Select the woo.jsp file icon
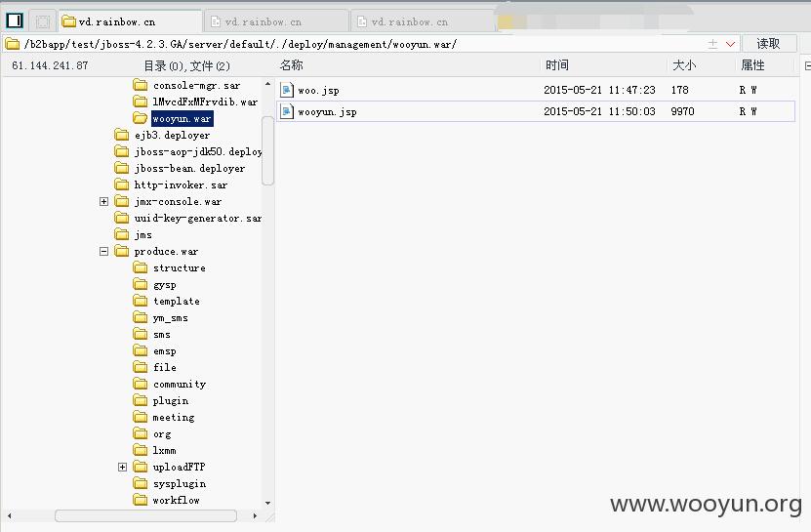This screenshot has width=811, height=532. [x=287, y=90]
